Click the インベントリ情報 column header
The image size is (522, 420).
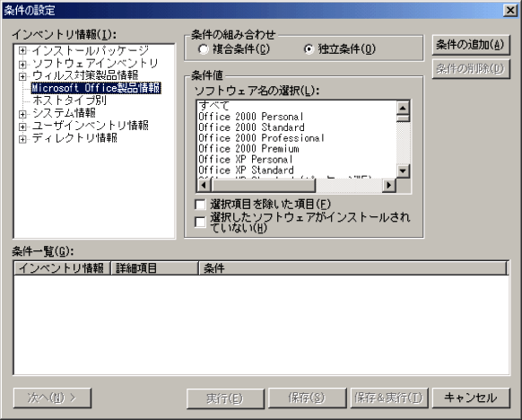[x=62, y=268]
